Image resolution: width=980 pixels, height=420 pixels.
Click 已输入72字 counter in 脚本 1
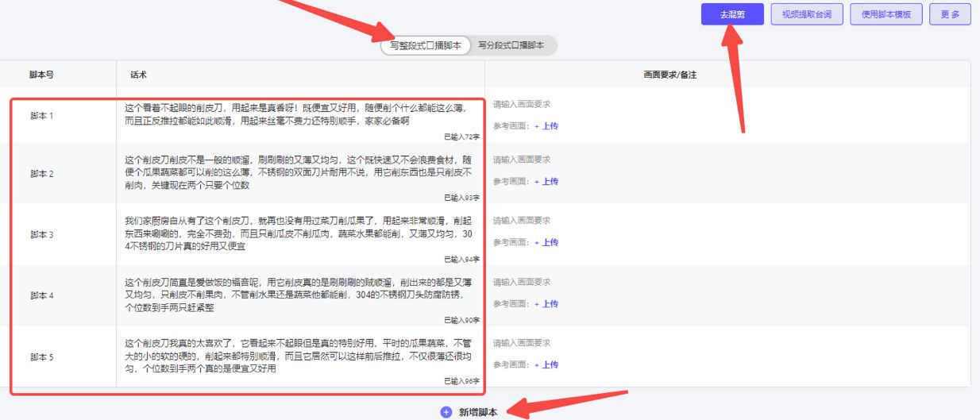[461, 137]
